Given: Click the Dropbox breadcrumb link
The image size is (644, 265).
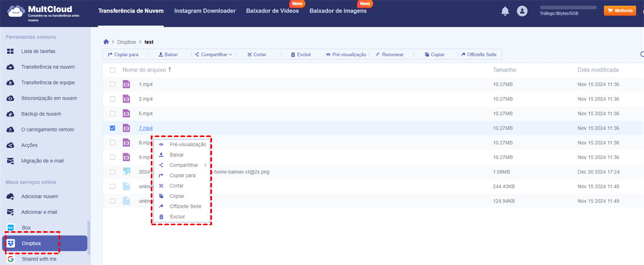Looking at the screenshot, I should (x=126, y=42).
